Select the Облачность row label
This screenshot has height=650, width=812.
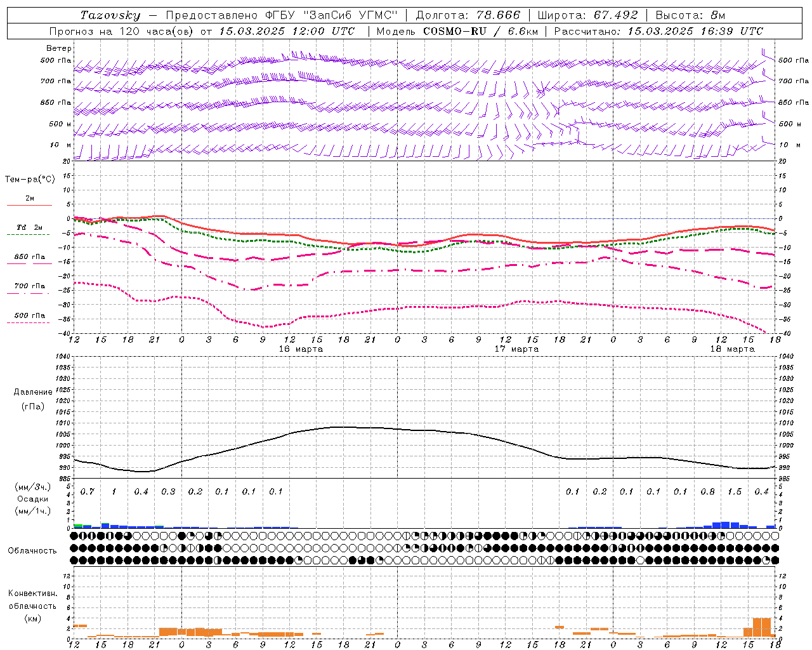click(x=32, y=550)
